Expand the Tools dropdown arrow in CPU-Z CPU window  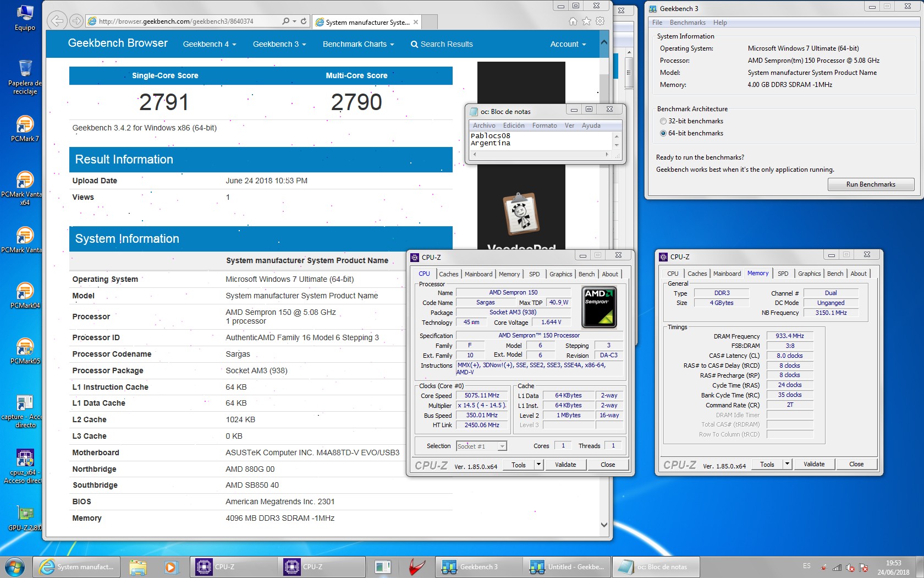click(539, 465)
